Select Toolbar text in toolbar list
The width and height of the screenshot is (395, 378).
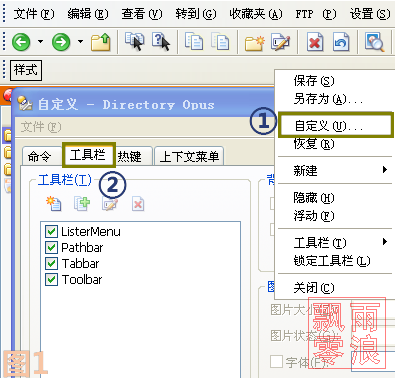(x=82, y=279)
